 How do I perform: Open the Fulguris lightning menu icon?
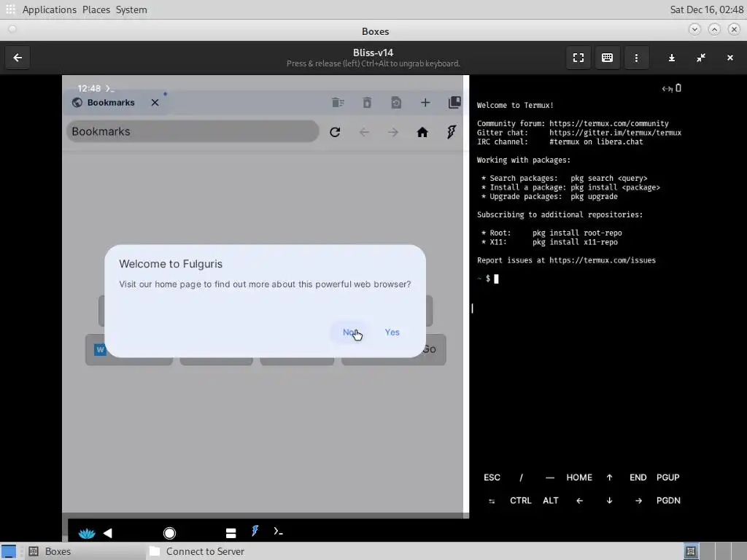click(451, 132)
